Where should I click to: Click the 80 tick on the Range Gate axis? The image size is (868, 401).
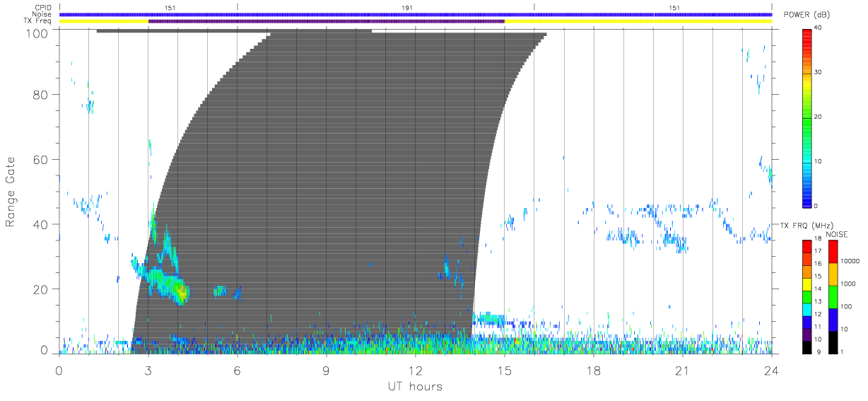tap(40, 95)
